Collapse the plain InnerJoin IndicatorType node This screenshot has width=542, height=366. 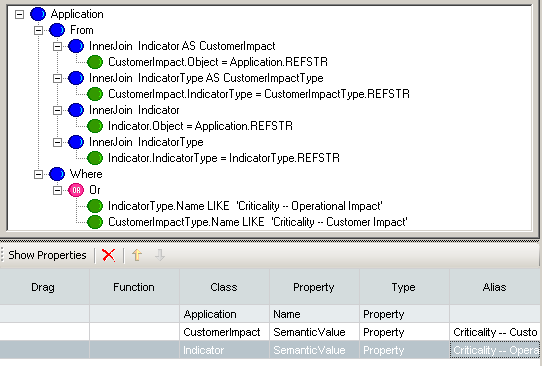coord(58,142)
